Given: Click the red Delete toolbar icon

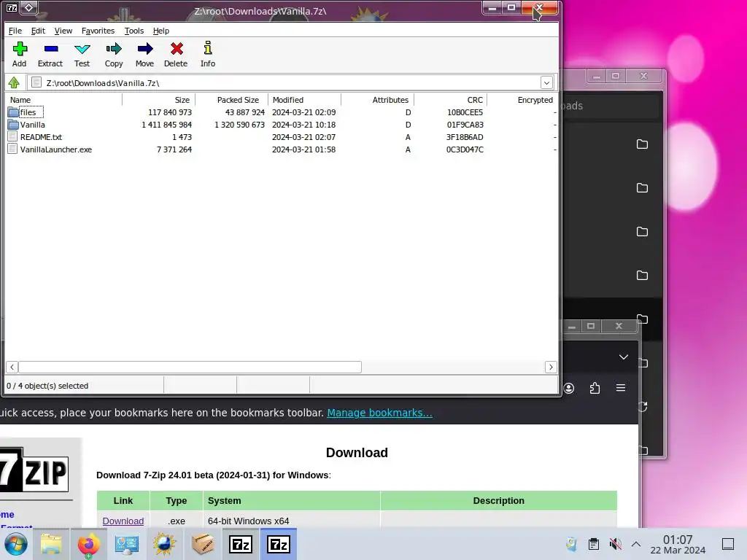Looking at the screenshot, I should pyautogui.click(x=177, y=49).
